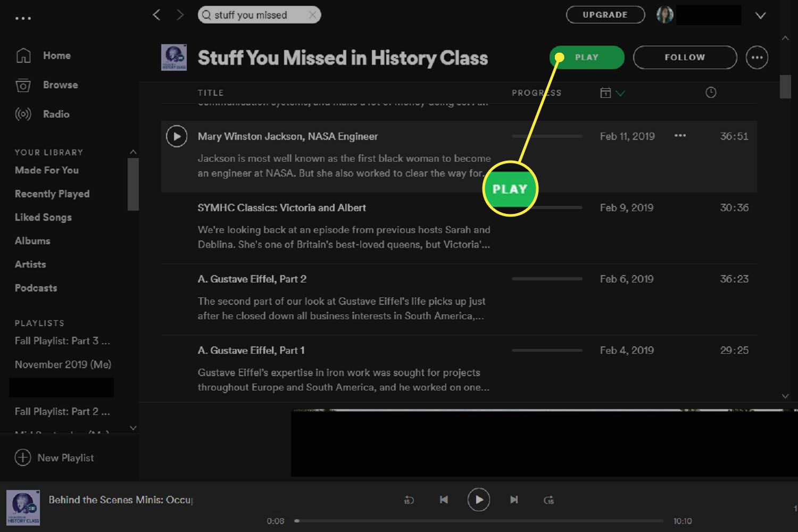Skip back 15 seconds
Screen dimensions: 798x532
pyautogui.click(x=409, y=500)
